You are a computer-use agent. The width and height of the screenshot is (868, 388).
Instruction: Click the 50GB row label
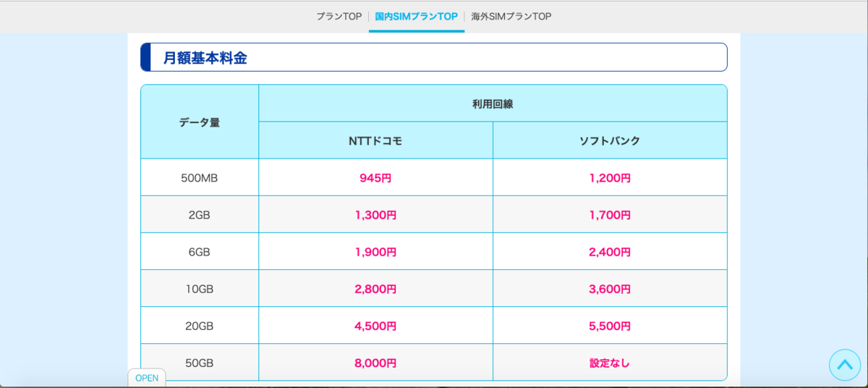(200, 362)
